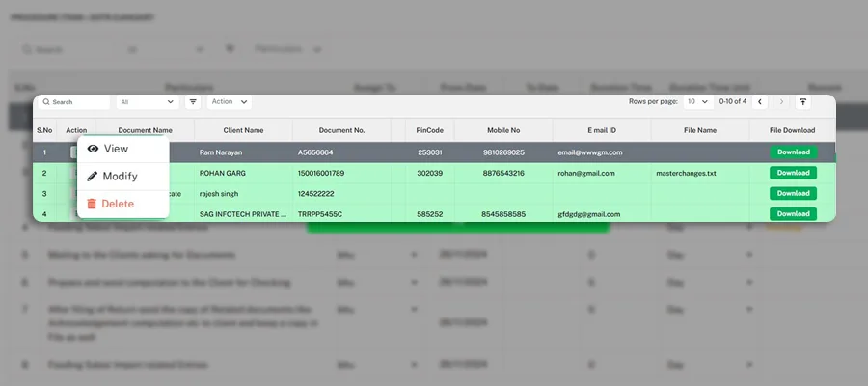Go to the previous page with left chevron
This screenshot has width=868, height=386.
[760, 102]
